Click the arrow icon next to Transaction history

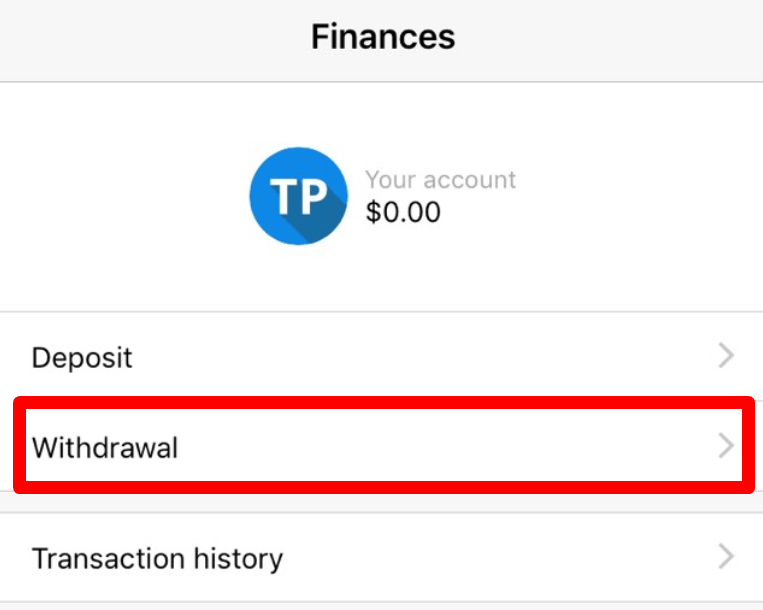pos(727,557)
